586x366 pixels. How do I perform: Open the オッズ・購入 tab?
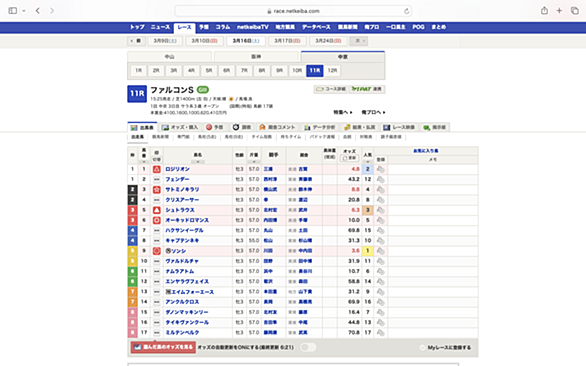[x=180, y=127]
